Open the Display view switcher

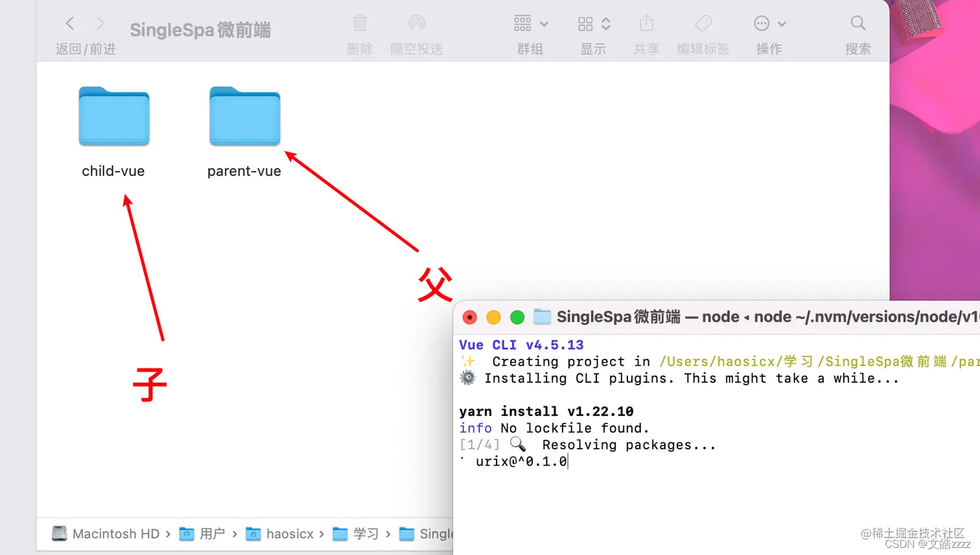click(594, 24)
